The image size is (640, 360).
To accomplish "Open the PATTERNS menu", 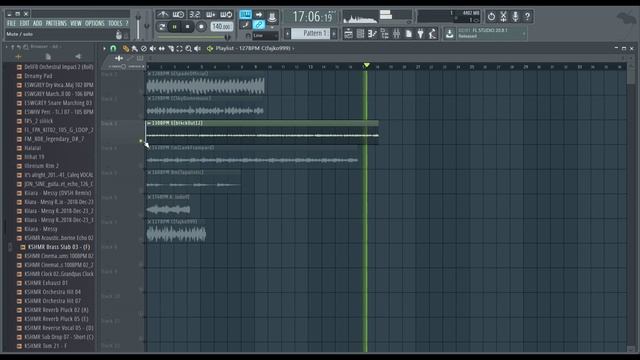I will point(56,23).
